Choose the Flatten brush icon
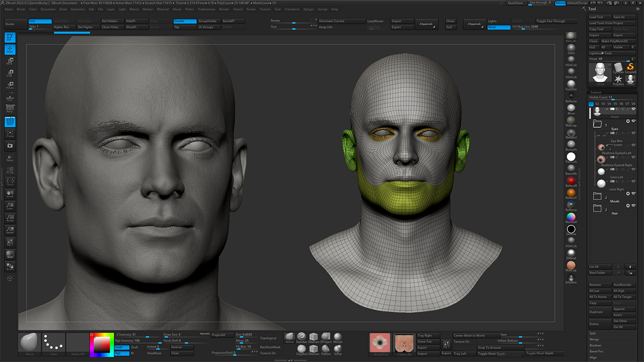 [x=325, y=349]
